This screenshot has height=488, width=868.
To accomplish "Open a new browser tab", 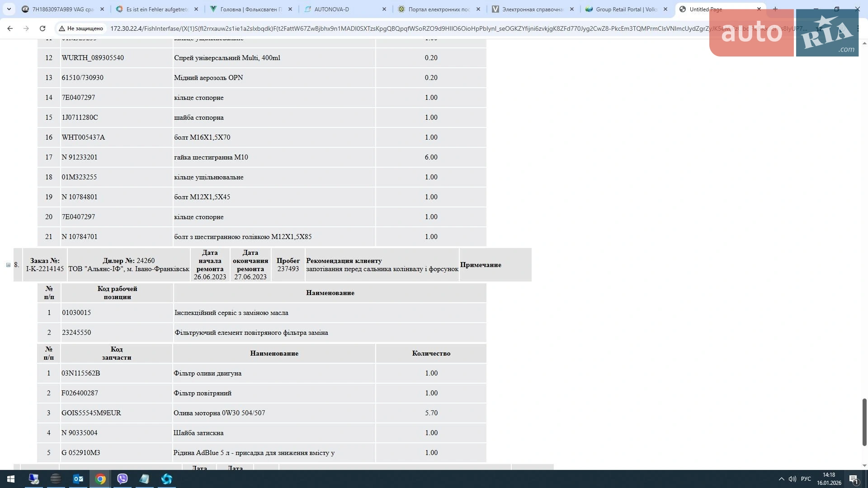I will point(775,9).
